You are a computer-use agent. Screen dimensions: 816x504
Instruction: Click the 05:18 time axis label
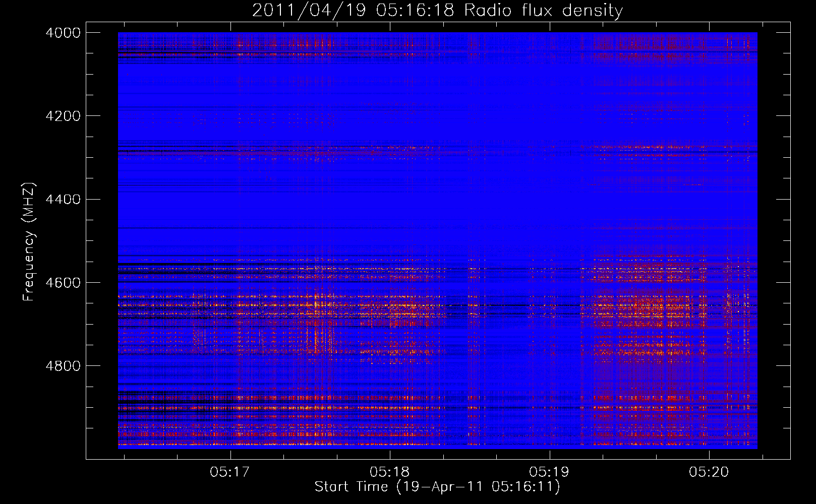[390, 472]
